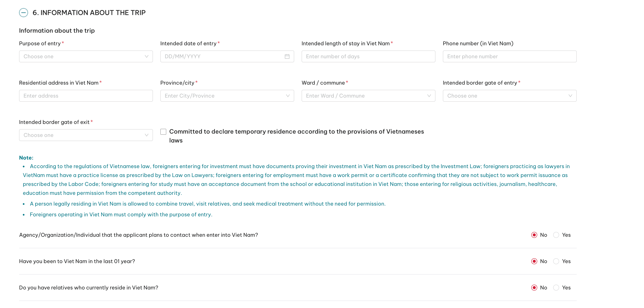This screenshot has width=644, height=308.
Task: Tick the temporary residence commitment checkbox
Action: point(163,132)
